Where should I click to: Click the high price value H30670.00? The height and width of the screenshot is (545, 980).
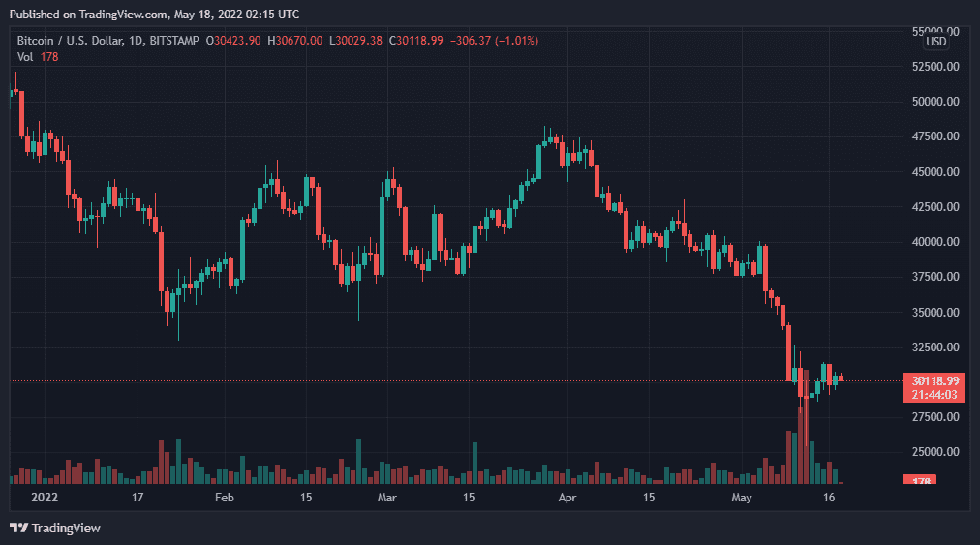click(295, 41)
